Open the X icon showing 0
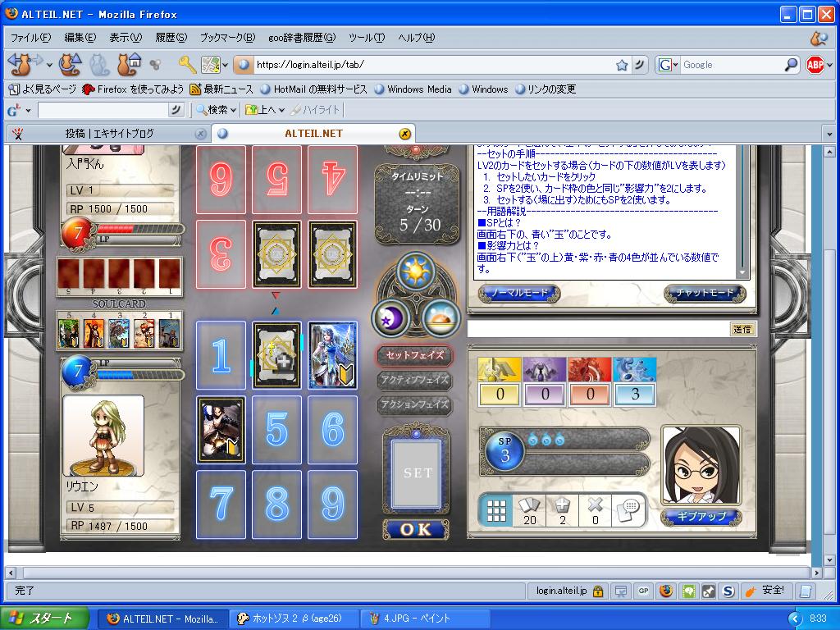840x630 pixels. 596,510
